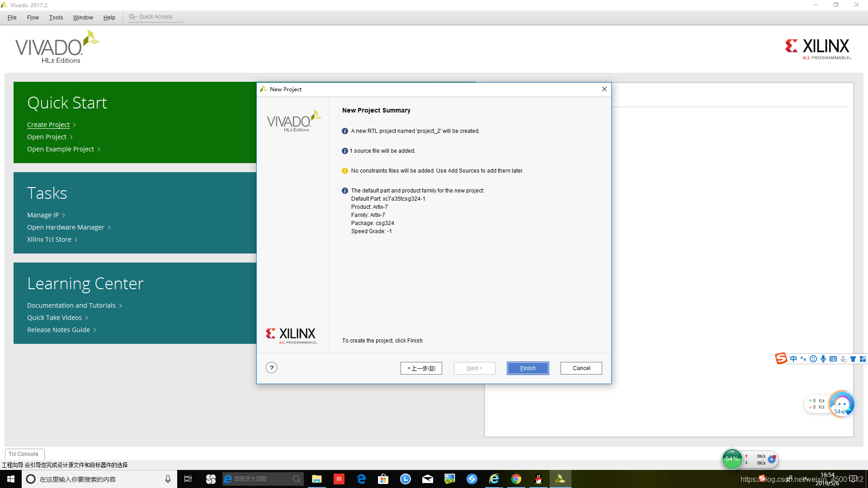Toggle Chinese/English input mode (中)
The image size is (868, 488).
coord(793,359)
